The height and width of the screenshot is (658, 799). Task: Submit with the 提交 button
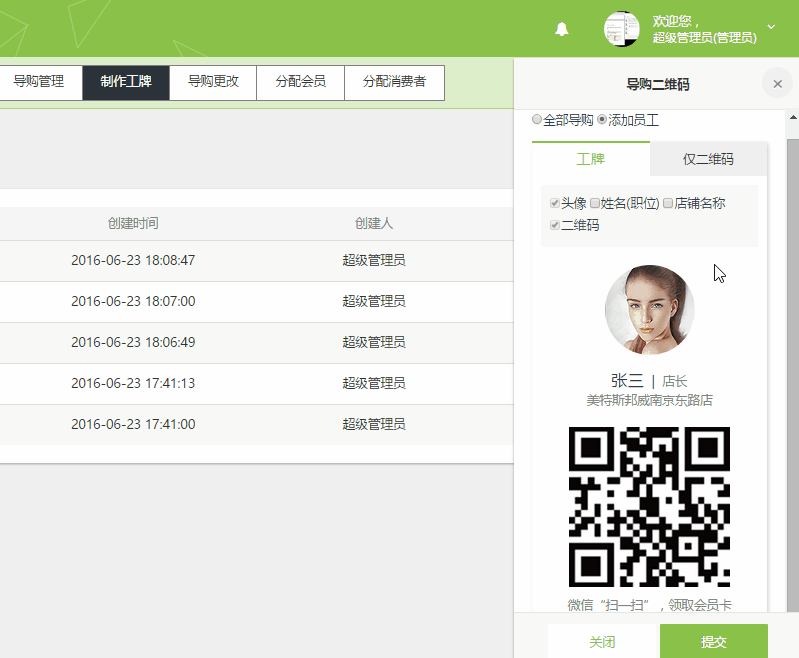tap(713, 641)
